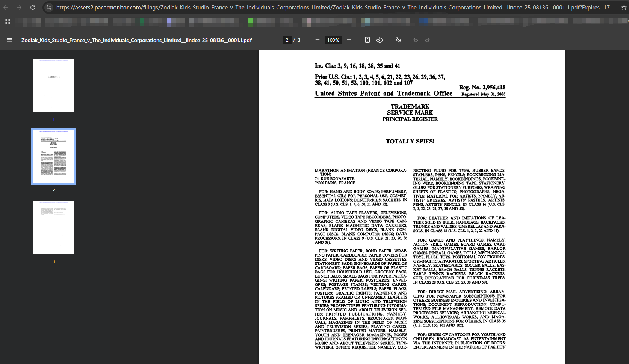Click the page number input field
This screenshot has height=364, width=629.
pyautogui.click(x=287, y=40)
